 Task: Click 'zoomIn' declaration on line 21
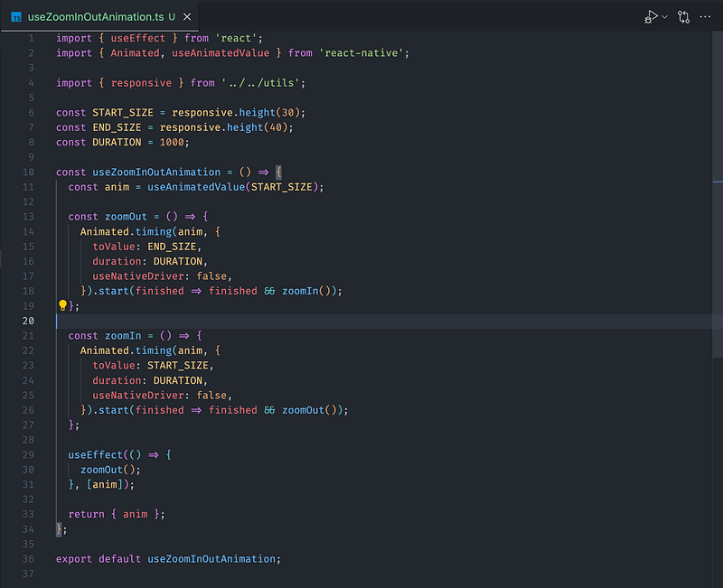tap(123, 335)
